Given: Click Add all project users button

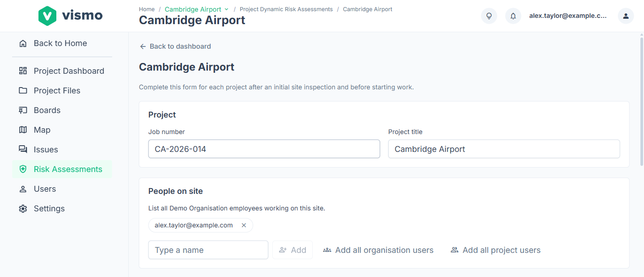Looking at the screenshot, I should (x=496, y=250).
